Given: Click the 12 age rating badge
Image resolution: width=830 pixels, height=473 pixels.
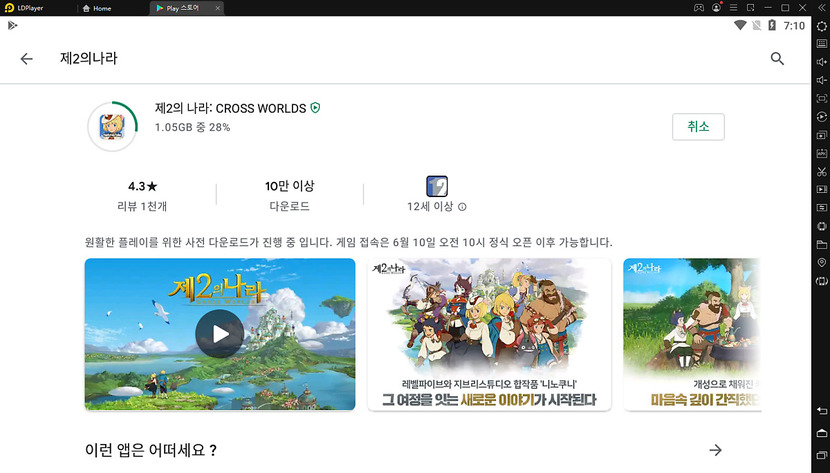Looking at the screenshot, I should tap(437, 186).
